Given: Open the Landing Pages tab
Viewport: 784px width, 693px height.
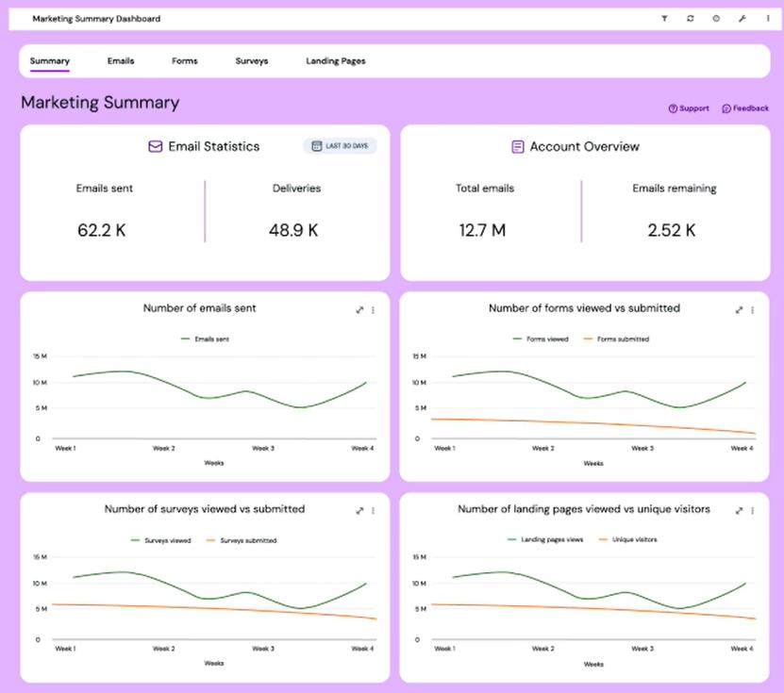Looking at the screenshot, I should [335, 60].
